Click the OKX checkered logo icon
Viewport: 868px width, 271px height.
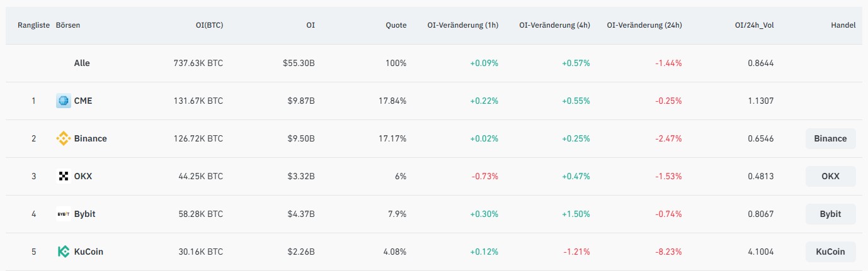coord(64,176)
